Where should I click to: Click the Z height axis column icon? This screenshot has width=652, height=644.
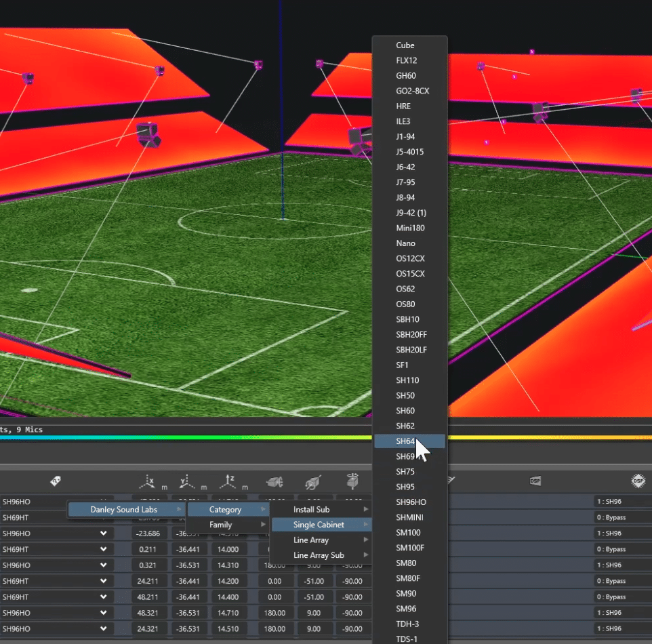(x=228, y=482)
